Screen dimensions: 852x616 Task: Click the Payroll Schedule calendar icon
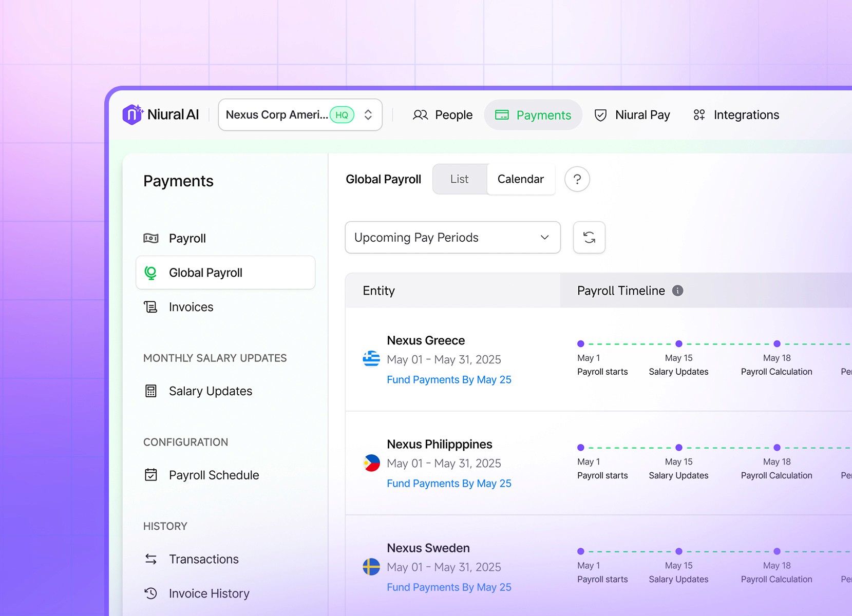[x=151, y=475]
